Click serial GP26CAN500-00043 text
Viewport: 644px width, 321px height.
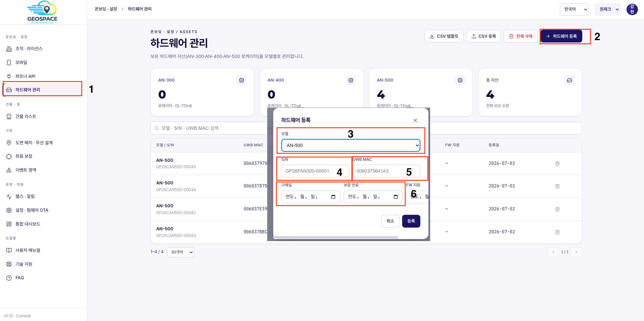[x=176, y=236]
